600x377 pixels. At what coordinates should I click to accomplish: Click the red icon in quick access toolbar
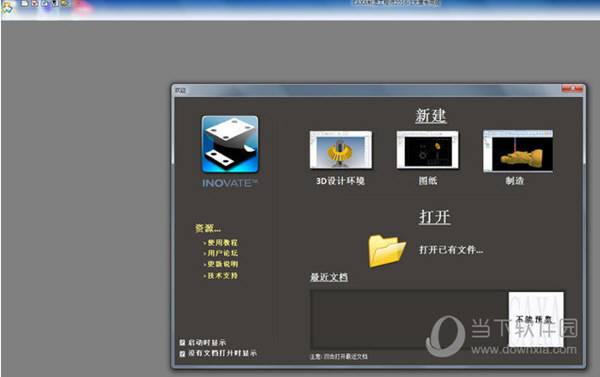[35, 3]
